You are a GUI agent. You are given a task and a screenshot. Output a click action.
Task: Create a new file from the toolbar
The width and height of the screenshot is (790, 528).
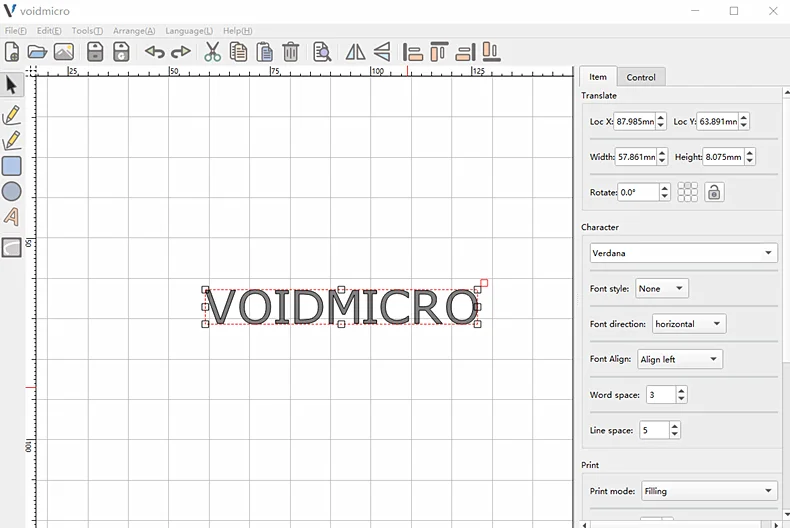(x=12, y=52)
